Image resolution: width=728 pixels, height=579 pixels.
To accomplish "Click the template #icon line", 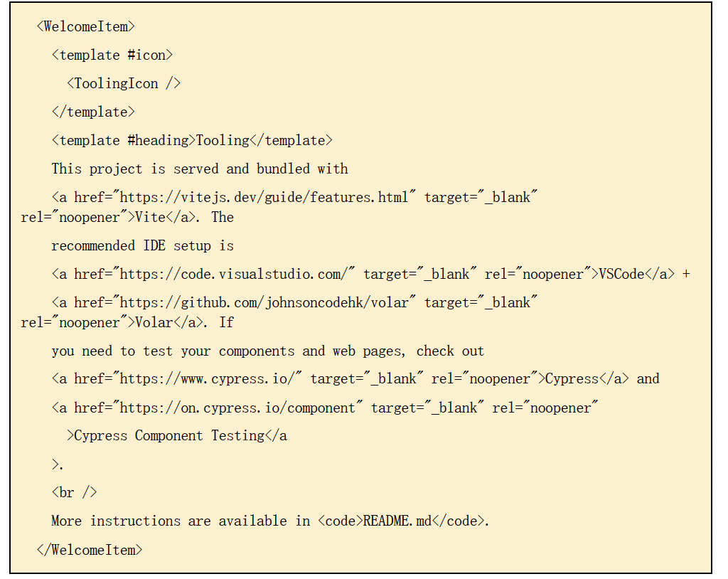I will [112, 55].
